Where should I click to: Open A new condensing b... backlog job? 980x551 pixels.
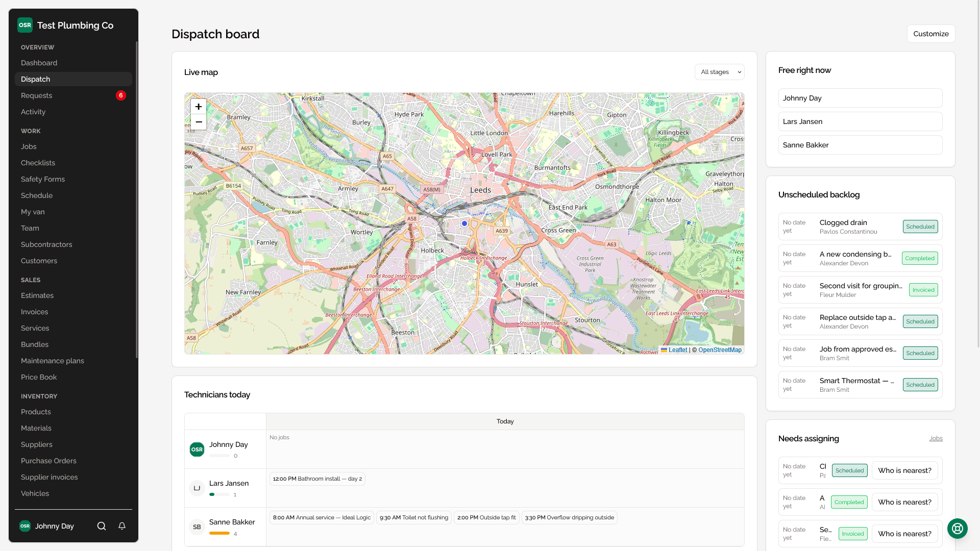point(861,258)
